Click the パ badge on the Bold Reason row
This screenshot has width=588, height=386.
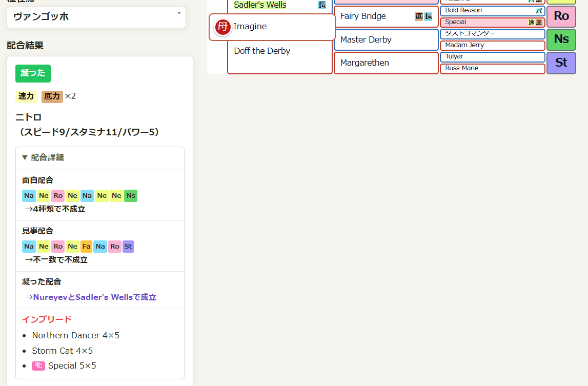pyautogui.click(x=539, y=10)
